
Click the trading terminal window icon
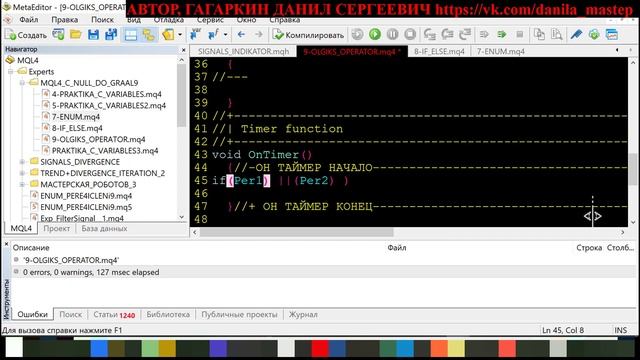[x=612, y=35]
